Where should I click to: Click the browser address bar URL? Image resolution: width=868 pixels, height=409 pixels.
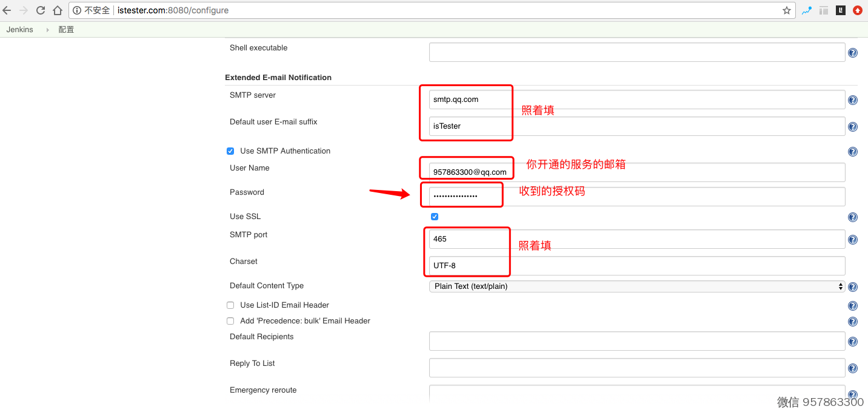424,10
